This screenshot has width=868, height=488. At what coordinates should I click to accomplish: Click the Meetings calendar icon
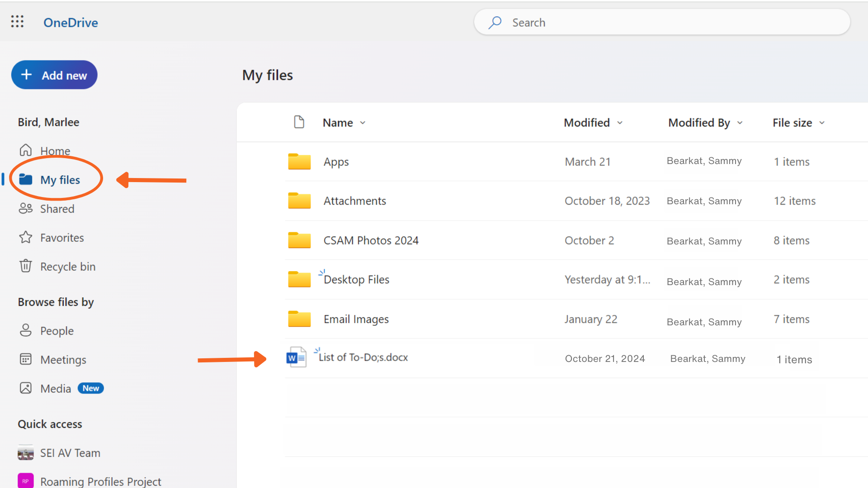(26, 359)
